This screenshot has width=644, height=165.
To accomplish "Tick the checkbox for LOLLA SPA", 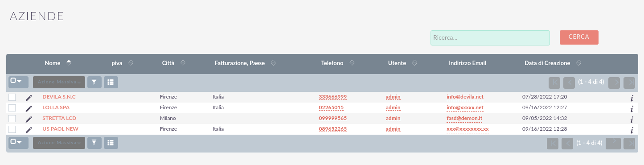I will 12,108.
